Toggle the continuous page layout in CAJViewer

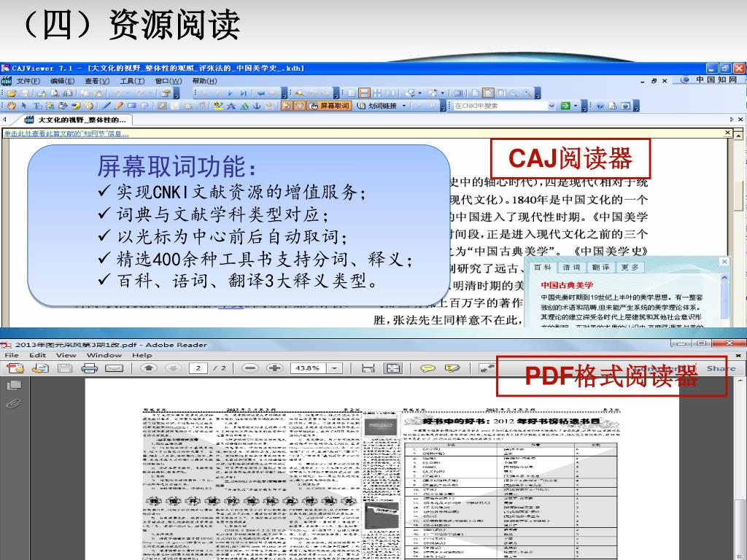(364, 93)
